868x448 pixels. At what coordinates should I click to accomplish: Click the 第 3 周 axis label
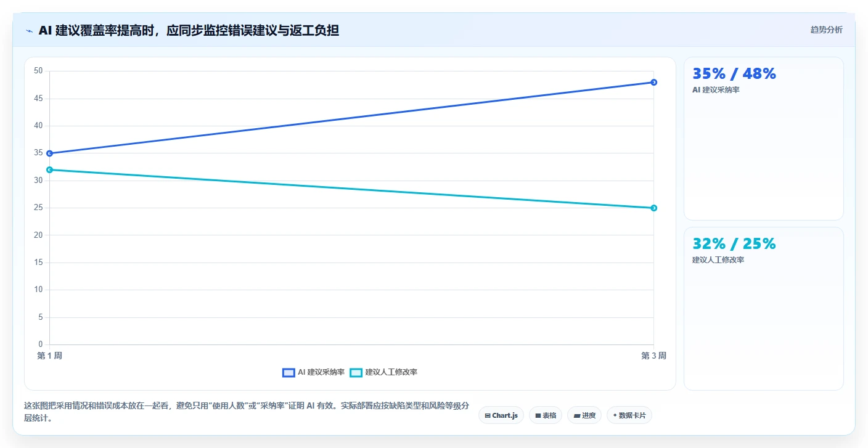coord(653,356)
